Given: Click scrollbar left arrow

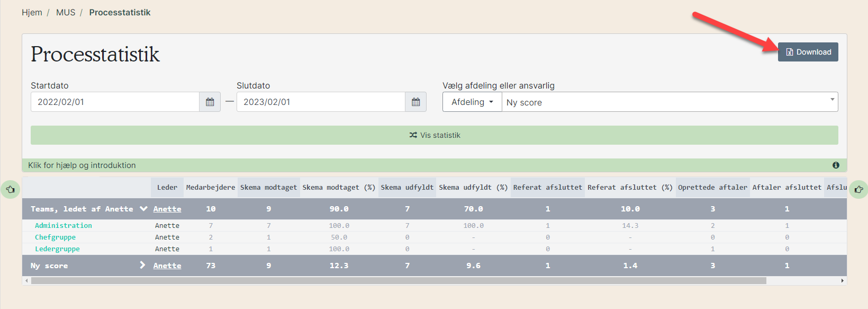Looking at the screenshot, I should [26, 280].
